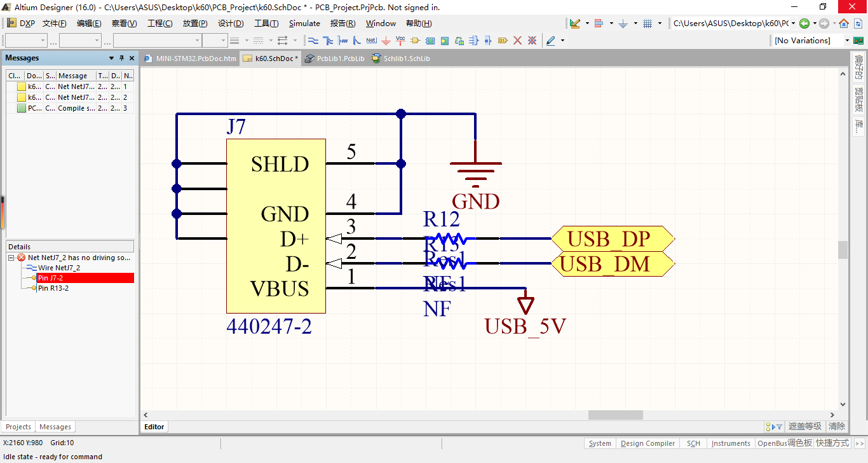
Task: Switch to MINI-STM32.PcbDoc.htm tab
Action: (x=191, y=59)
